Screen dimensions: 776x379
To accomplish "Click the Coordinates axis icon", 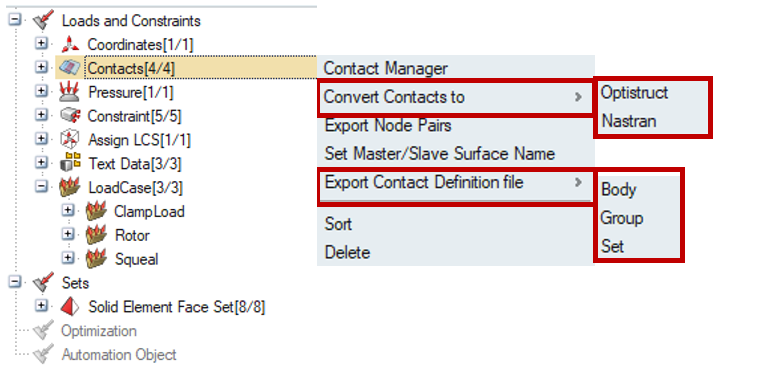I will [x=70, y=45].
